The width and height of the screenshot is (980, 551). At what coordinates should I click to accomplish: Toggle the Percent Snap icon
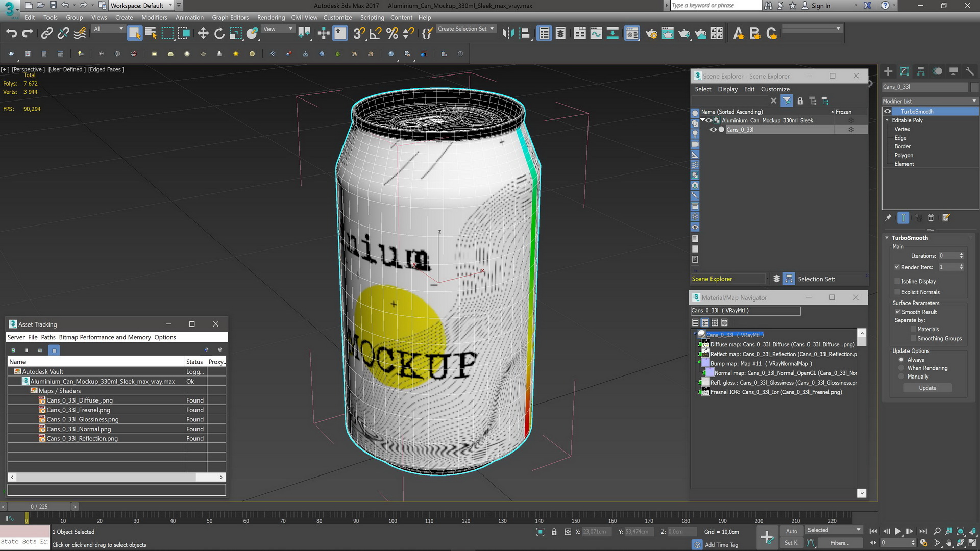pos(392,34)
